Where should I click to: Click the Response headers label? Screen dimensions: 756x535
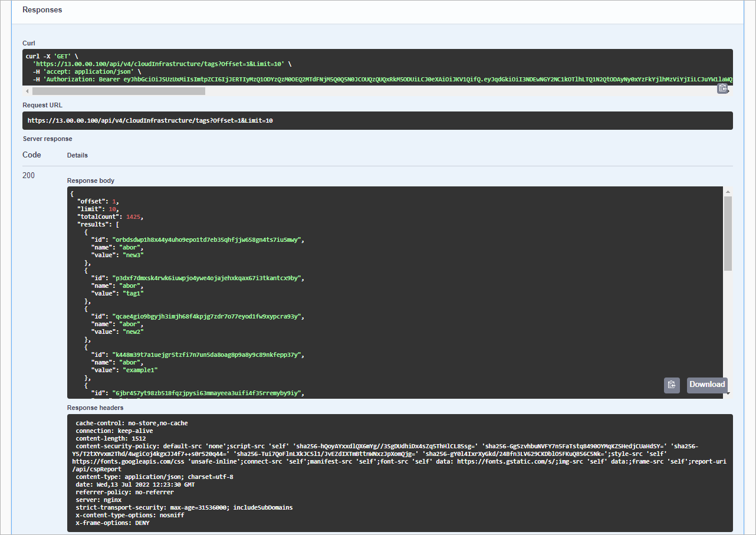[x=96, y=408]
